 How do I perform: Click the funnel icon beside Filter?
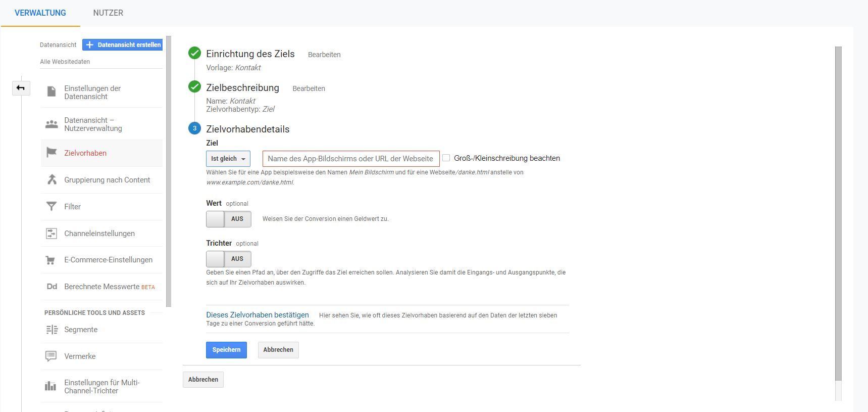pyautogui.click(x=52, y=206)
